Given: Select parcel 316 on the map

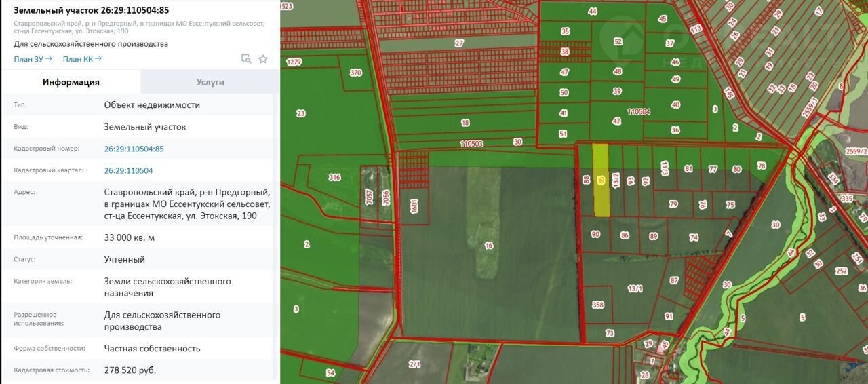Looking at the screenshot, I should pyautogui.click(x=334, y=177).
